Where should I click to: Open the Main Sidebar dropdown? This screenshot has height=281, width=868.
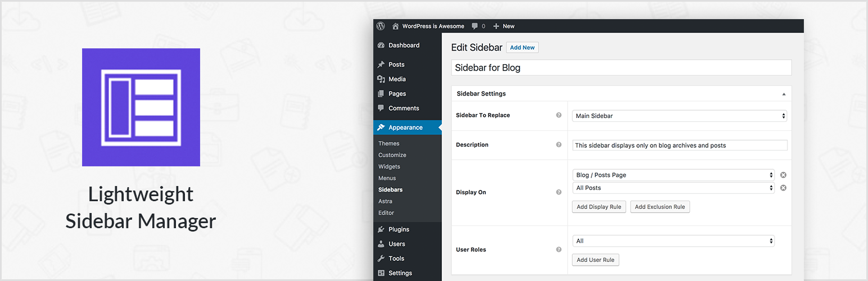pos(679,116)
